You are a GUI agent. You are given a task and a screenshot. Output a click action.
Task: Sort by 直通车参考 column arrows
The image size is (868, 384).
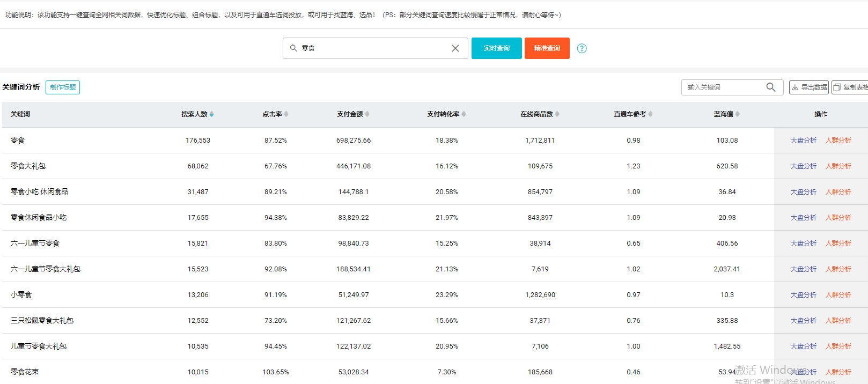tap(651, 114)
